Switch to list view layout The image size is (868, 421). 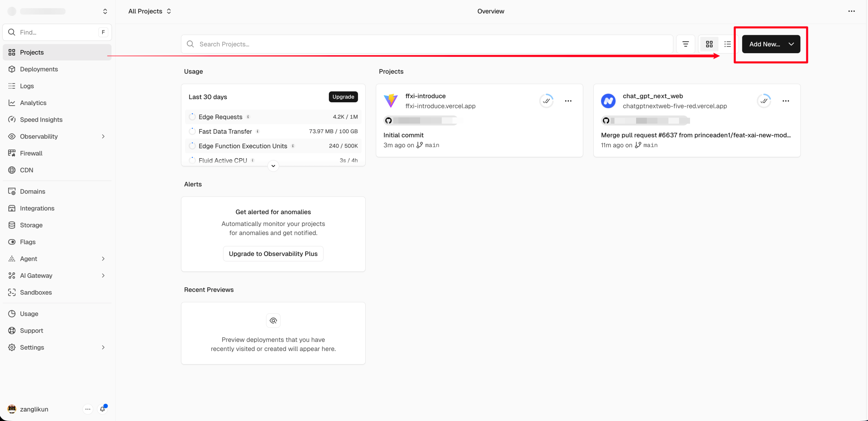727,44
